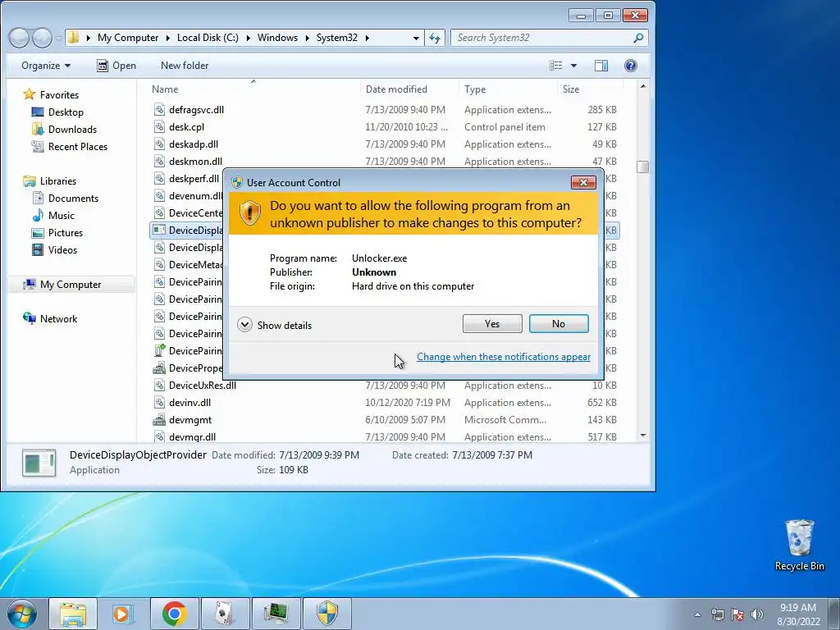Click scroll down arrow in file list
This screenshot has height=630, width=840.
643,436
